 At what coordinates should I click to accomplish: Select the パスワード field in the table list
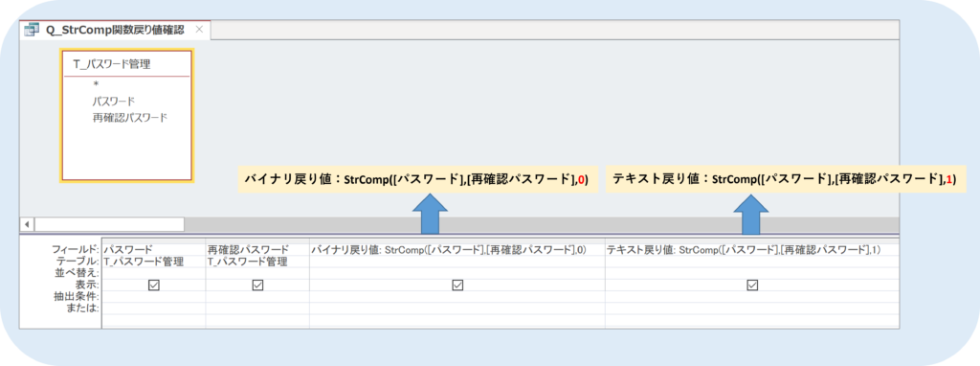[x=113, y=101]
